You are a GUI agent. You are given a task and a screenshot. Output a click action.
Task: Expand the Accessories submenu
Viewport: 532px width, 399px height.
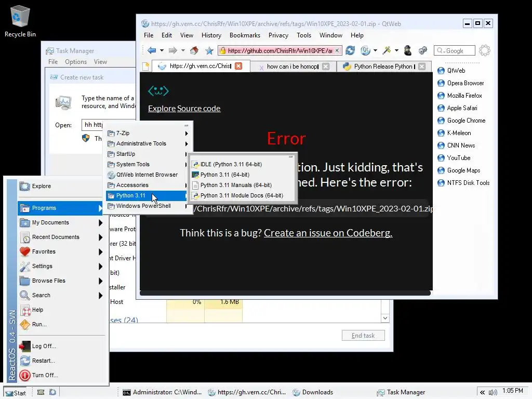coord(147,185)
